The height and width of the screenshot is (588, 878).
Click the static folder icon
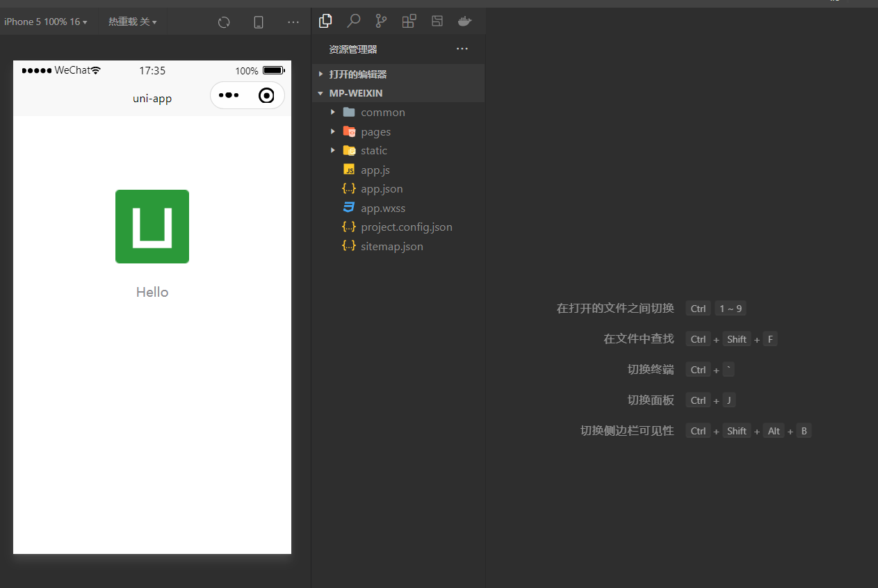349,150
